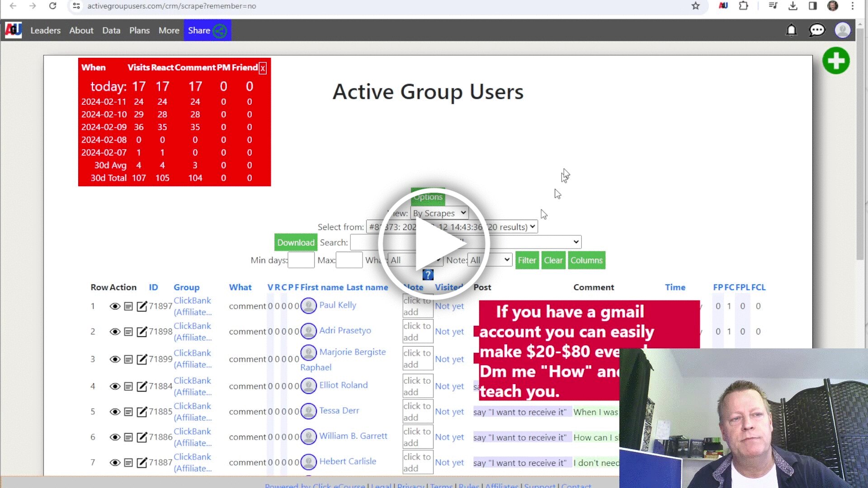868x488 pixels.
Task: Reload the page in browser
Action: [x=52, y=6]
